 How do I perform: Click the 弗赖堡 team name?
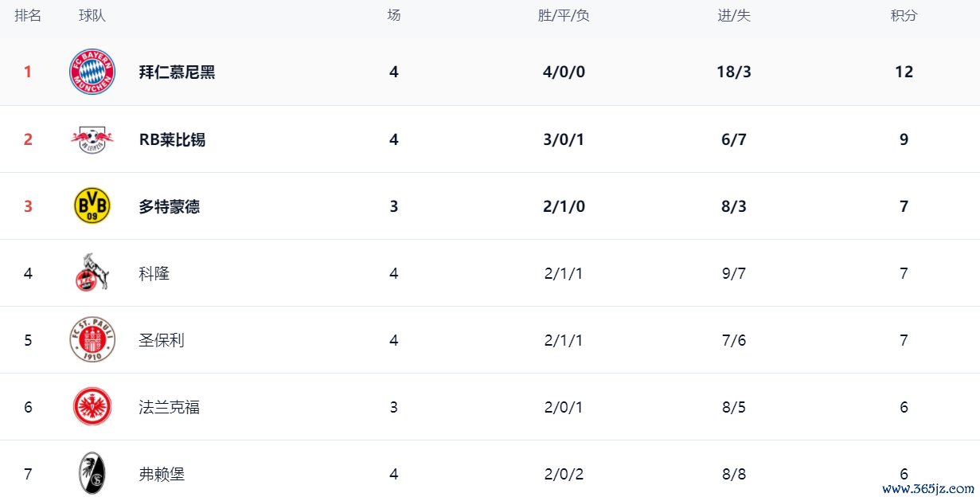pyautogui.click(x=162, y=474)
